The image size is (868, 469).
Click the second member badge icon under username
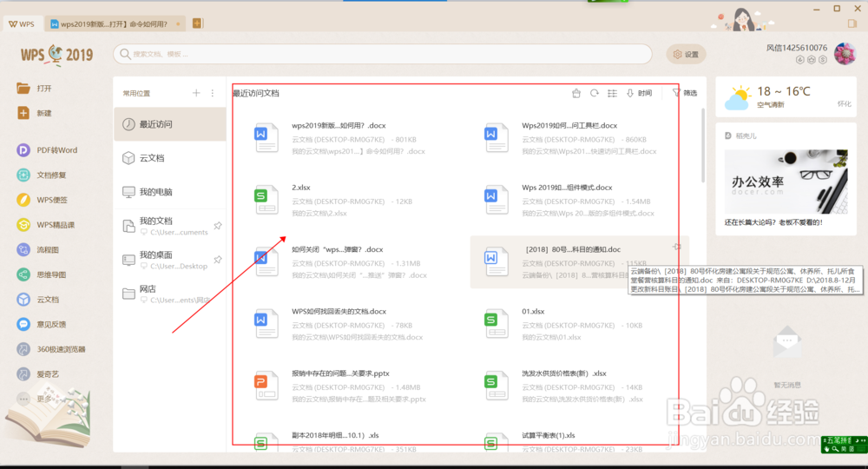pyautogui.click(x=812, y=60)
